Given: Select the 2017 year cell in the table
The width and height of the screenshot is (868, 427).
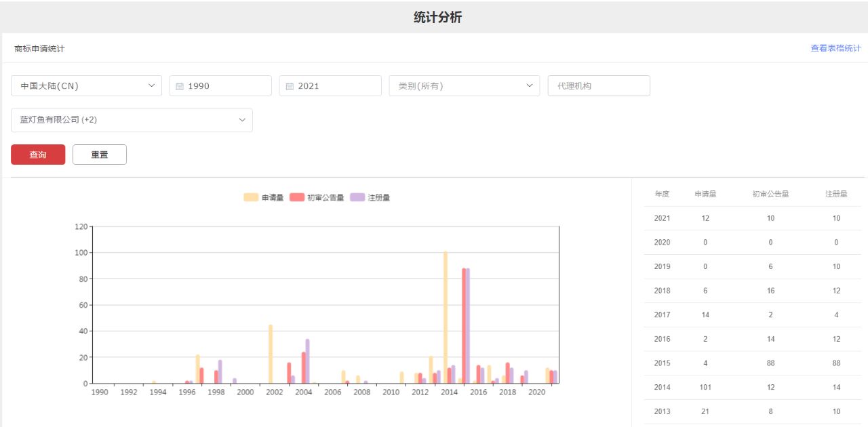Looking at the screenshot, I should pyautogui.click(x=662, y=314).
